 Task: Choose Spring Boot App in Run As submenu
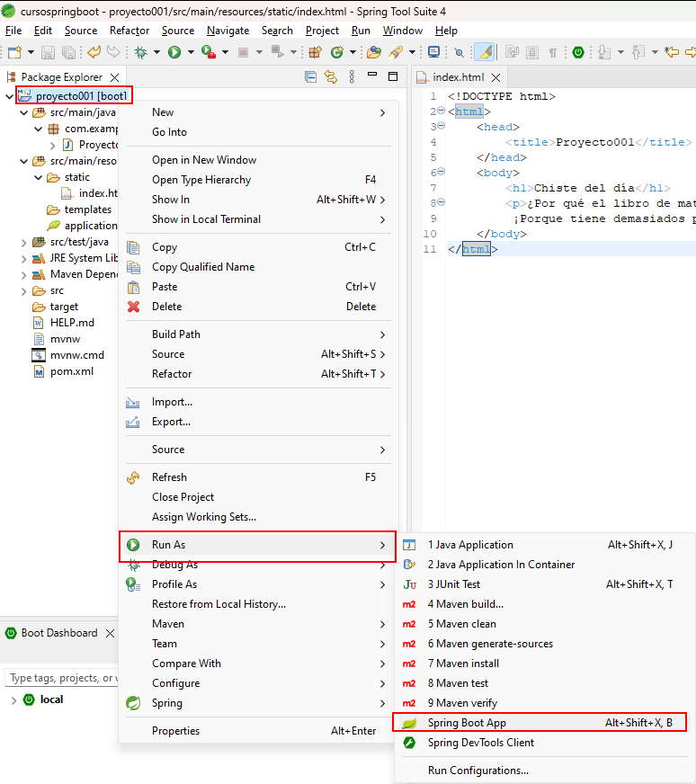pyautogui.click(x=539, y=723)
